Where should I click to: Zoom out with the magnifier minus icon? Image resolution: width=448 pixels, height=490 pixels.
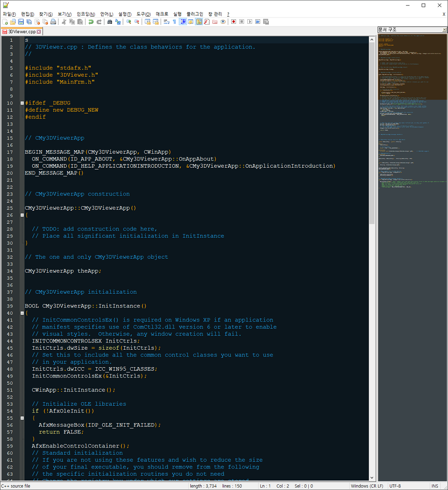[x=137, y=22]
